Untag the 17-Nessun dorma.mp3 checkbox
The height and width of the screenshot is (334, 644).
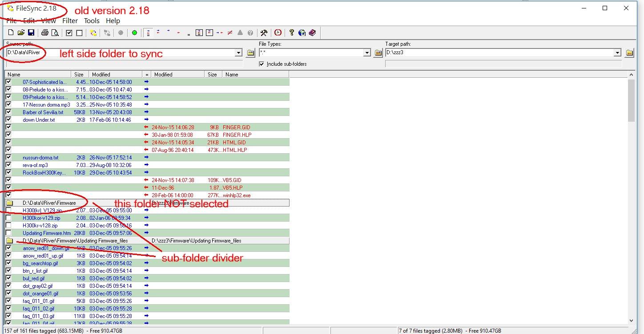click(8, 104)
